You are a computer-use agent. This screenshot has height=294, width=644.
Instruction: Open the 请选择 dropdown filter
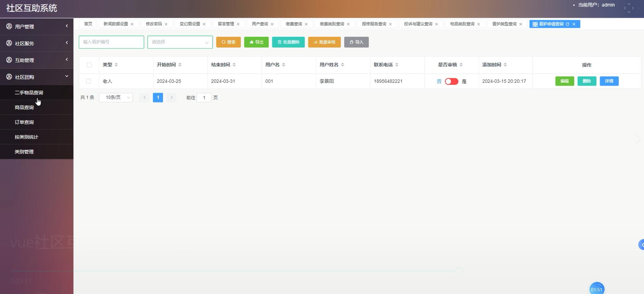pos(180,42)
